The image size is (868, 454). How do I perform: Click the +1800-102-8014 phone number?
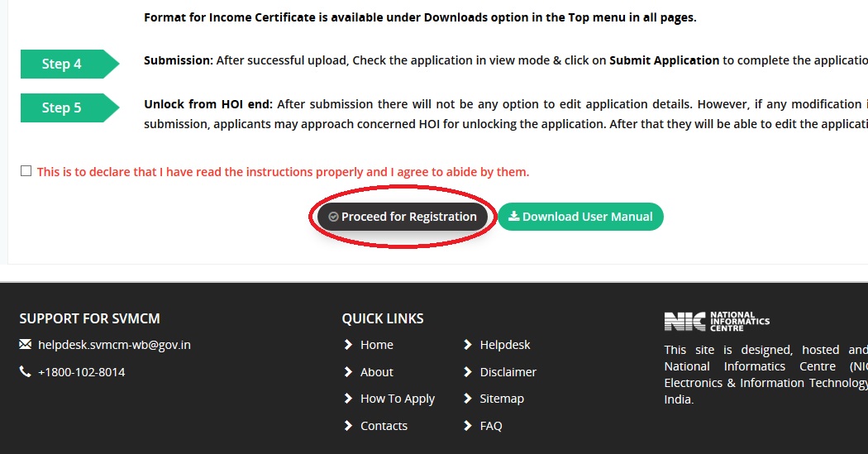click(81, 372)
